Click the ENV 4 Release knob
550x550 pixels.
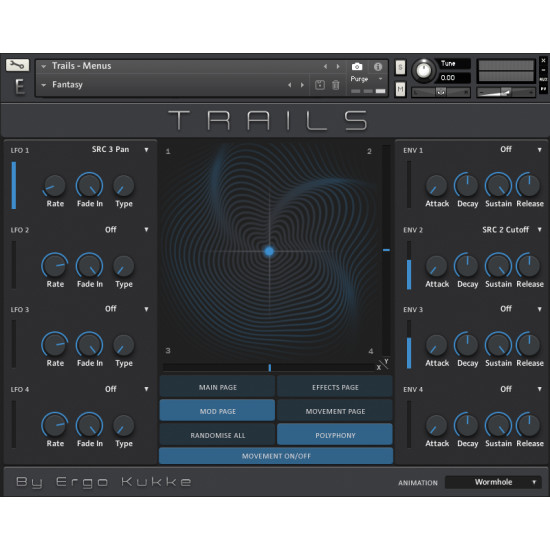(x=529, y=425)
